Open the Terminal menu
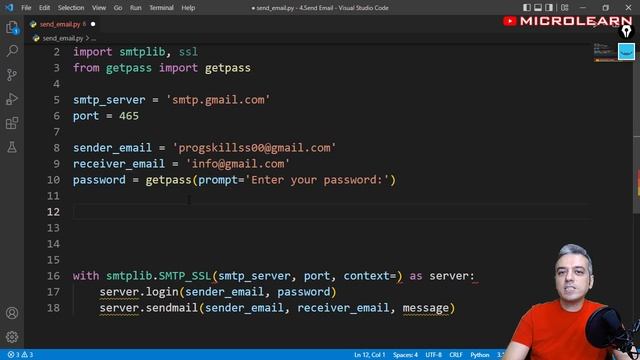Image resolution: width=640 pixels, height=360 pixels. tap(161, 8)
